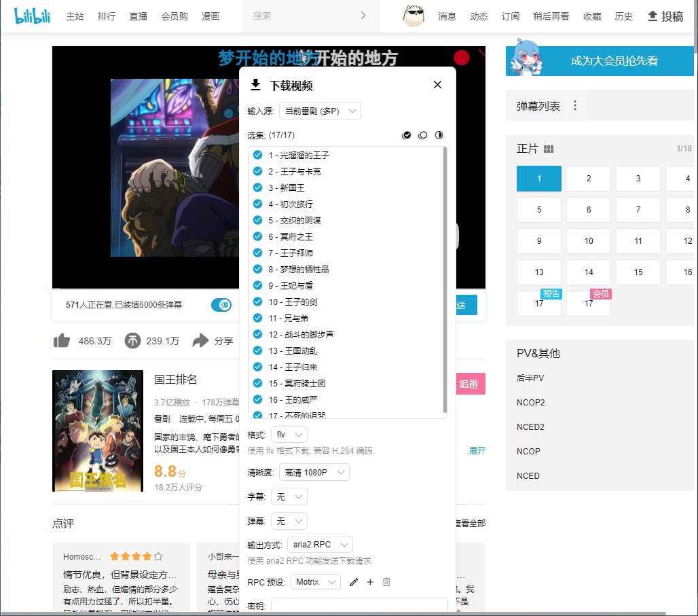Open 排行 in top navigation
The width and height of the screenshot is (698, 616).
107,16
